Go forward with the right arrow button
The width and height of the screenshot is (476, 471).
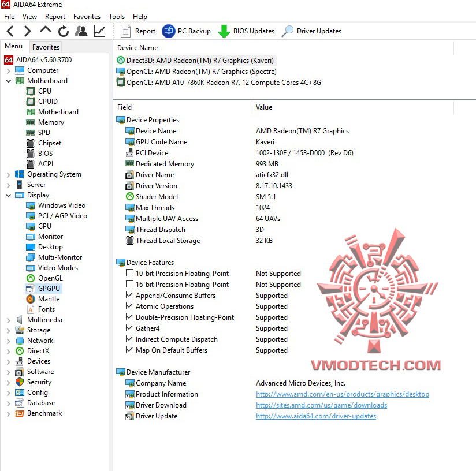point(27,31)
